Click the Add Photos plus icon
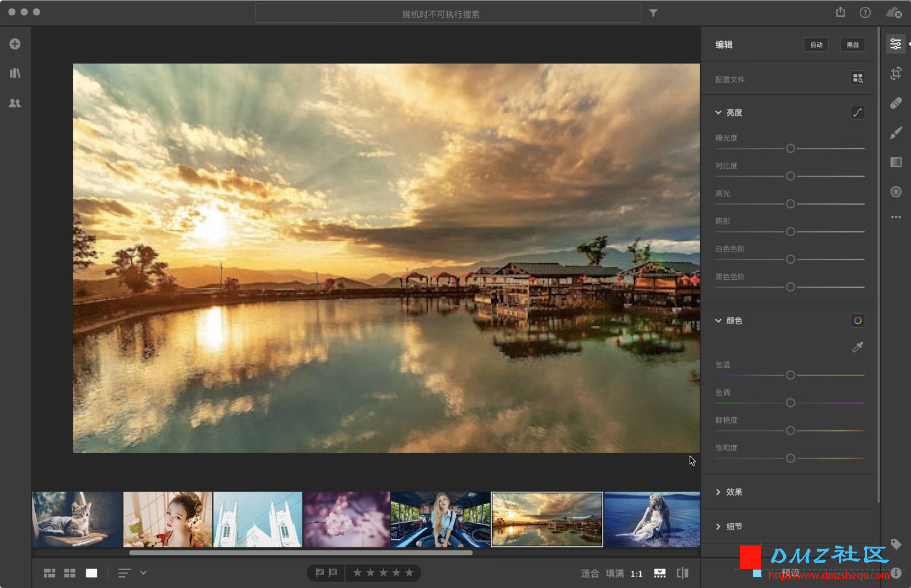This screenshot has width=911, height=588. (15, 44)
